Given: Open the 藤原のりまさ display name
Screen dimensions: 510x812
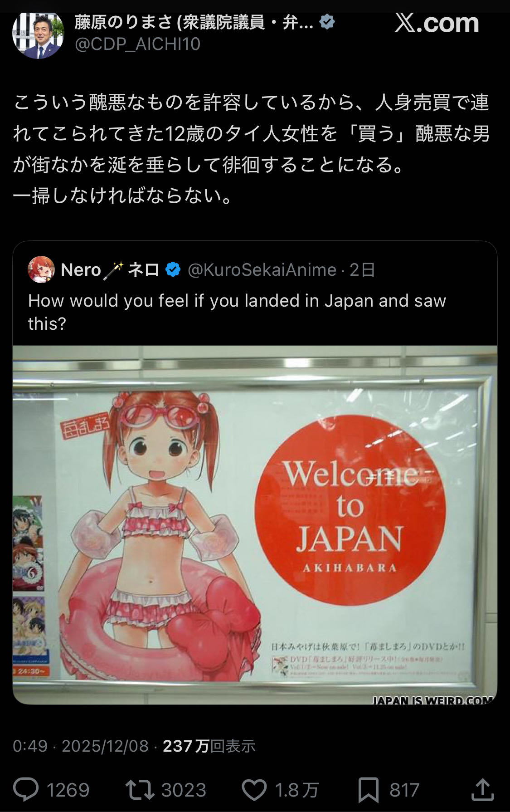Looking at the screenshot, I should tap(194, 22).
